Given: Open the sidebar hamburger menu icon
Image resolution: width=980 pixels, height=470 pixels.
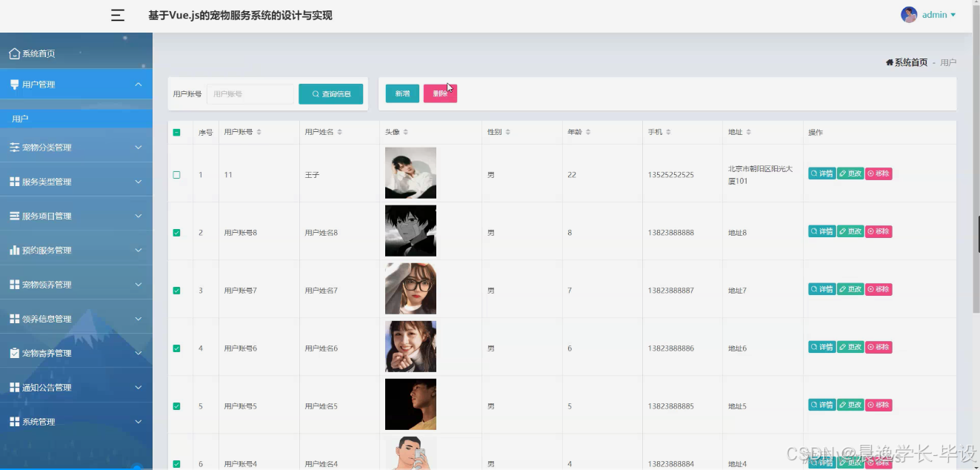Looking at the screenshot, I should tap(117, 15).
